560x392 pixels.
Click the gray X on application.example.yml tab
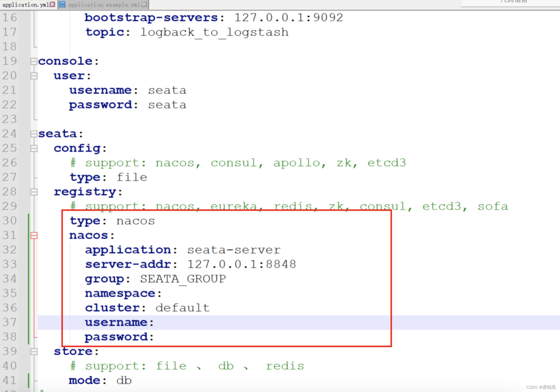144,4
